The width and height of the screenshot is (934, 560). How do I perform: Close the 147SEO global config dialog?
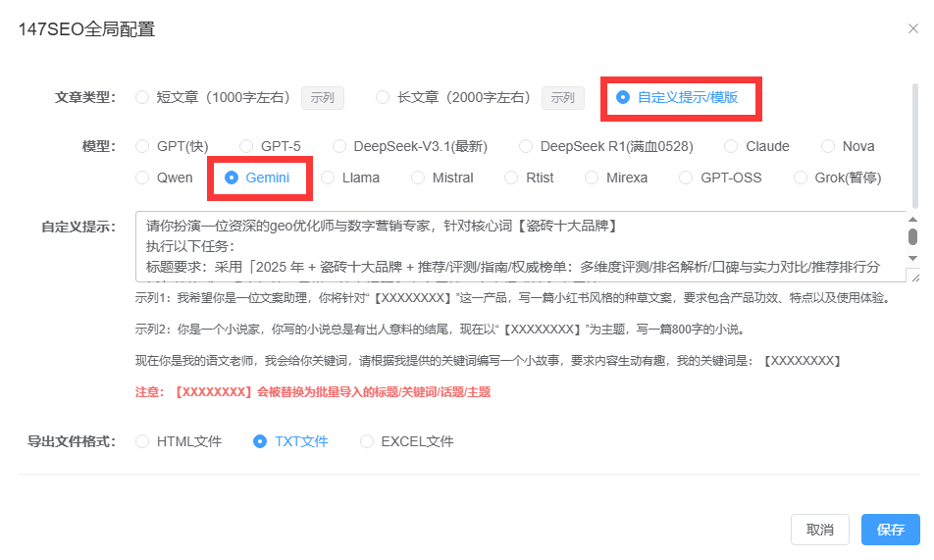[912, 28]
